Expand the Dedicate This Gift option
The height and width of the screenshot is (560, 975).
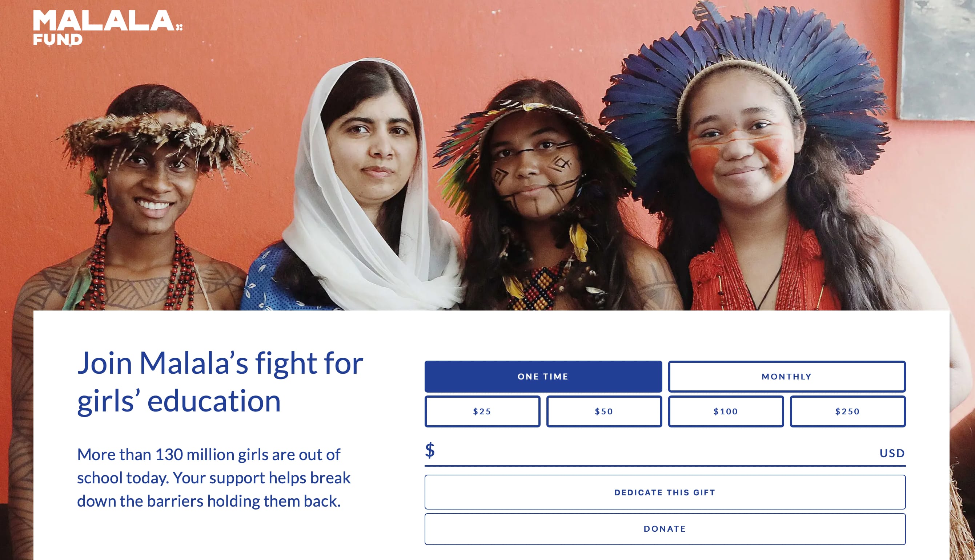pos(665,492)
